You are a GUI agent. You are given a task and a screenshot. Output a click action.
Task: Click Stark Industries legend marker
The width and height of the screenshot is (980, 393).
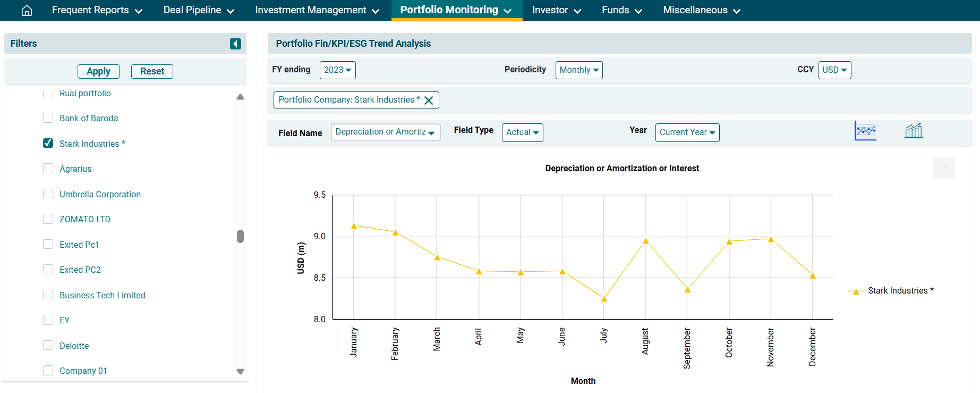[x=856, y=291]
